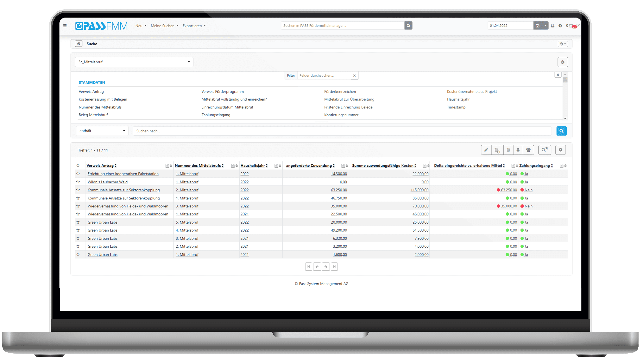The height and width of the screenshot is (364, 643).
Task: Expand the date dropdown arrow next to calendar
Action: (545, 26)
